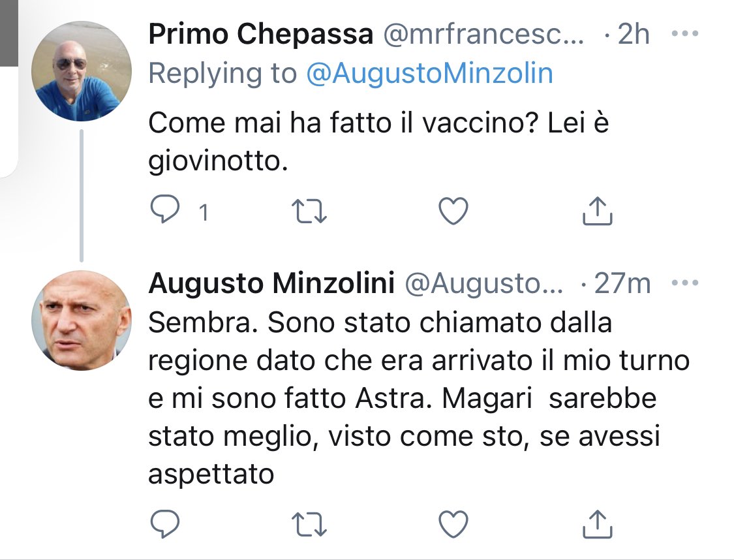The height and width of the screenshot is (560, 734).
Task: Share Primo Chepassa's tweet
Action: (596, 210)
